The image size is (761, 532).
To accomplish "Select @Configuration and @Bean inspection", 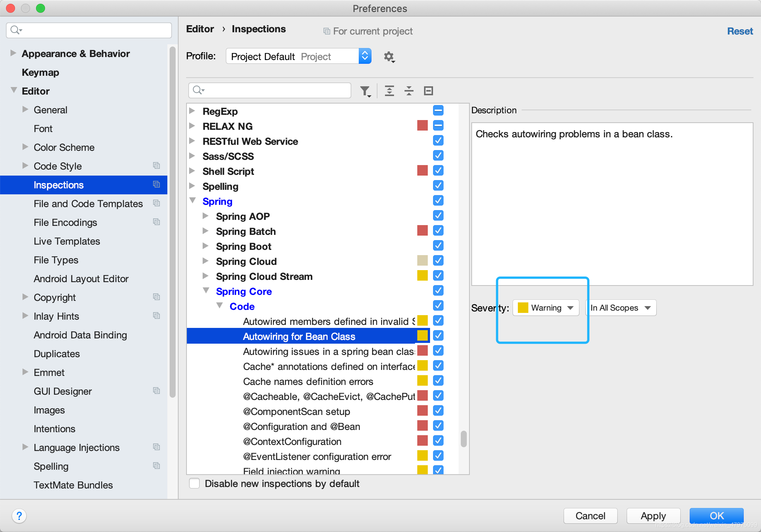I will 302,427.
